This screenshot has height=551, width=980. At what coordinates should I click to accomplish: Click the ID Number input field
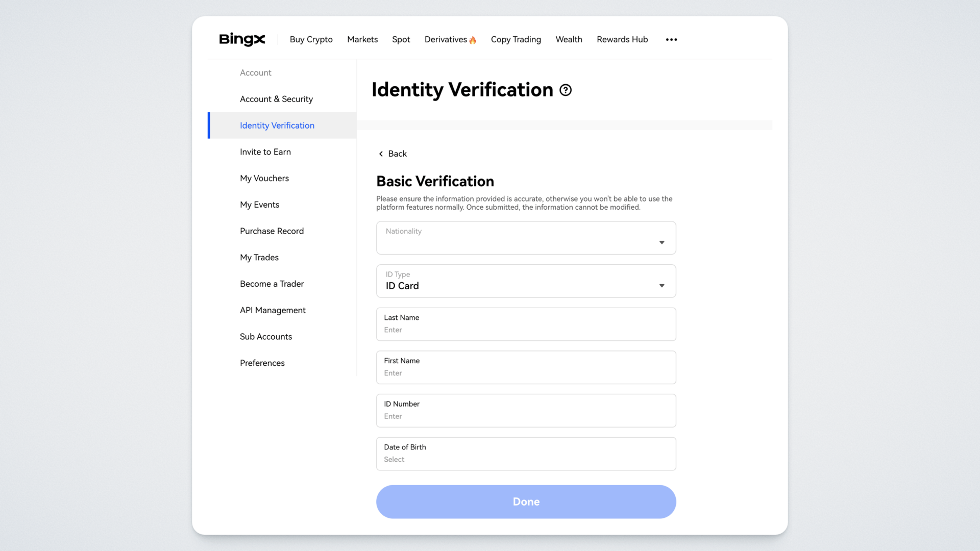tap(526, 416)
